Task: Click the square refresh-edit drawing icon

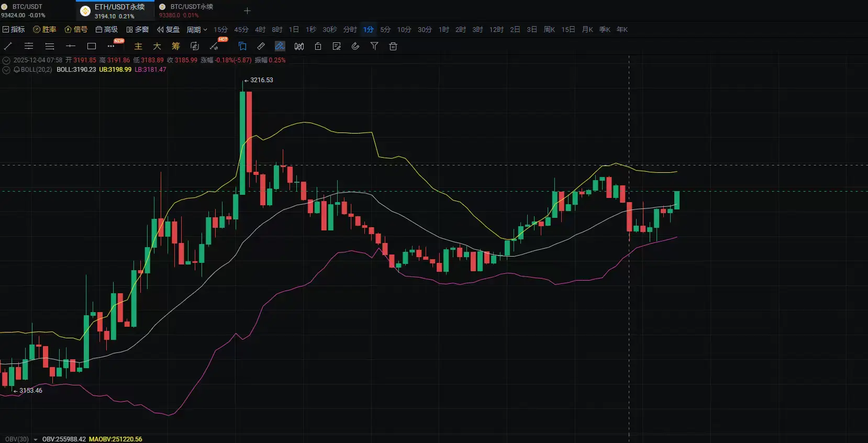Action: 195,46
